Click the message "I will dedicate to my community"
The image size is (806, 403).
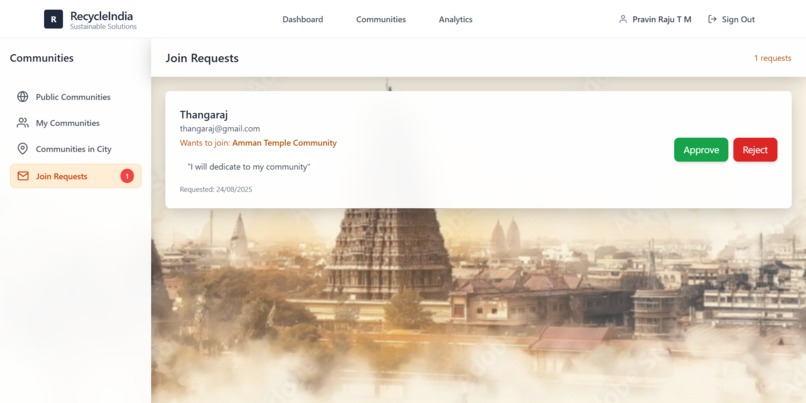point(249,167)
